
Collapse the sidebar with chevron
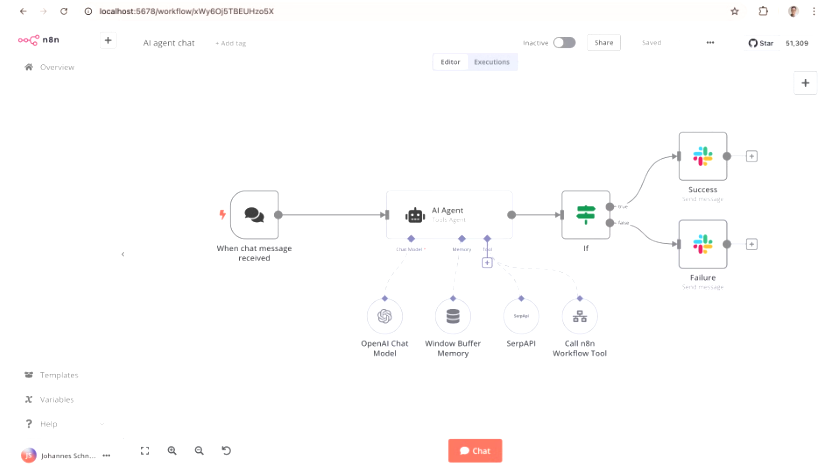click(123, 254)
